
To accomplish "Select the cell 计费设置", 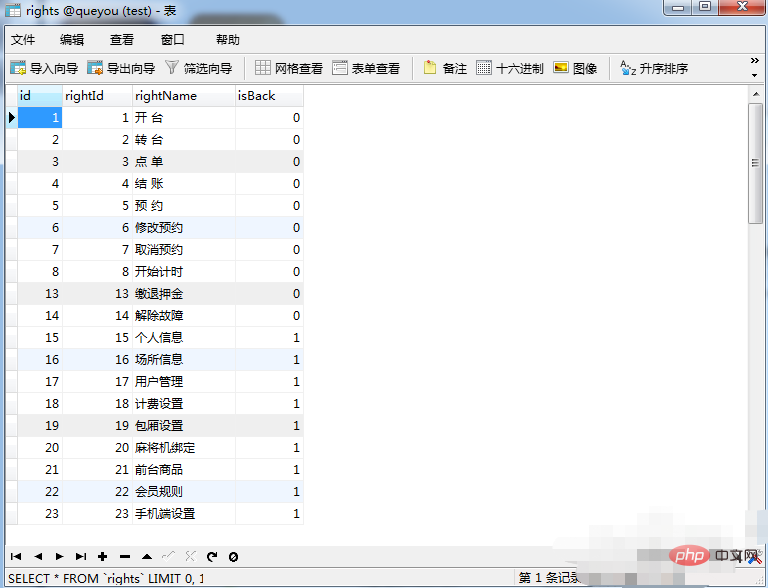I will pos(184,404).
